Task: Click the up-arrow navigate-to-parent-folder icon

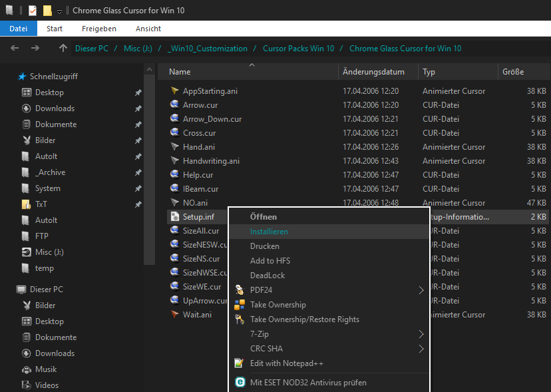Action: (63, 49)
